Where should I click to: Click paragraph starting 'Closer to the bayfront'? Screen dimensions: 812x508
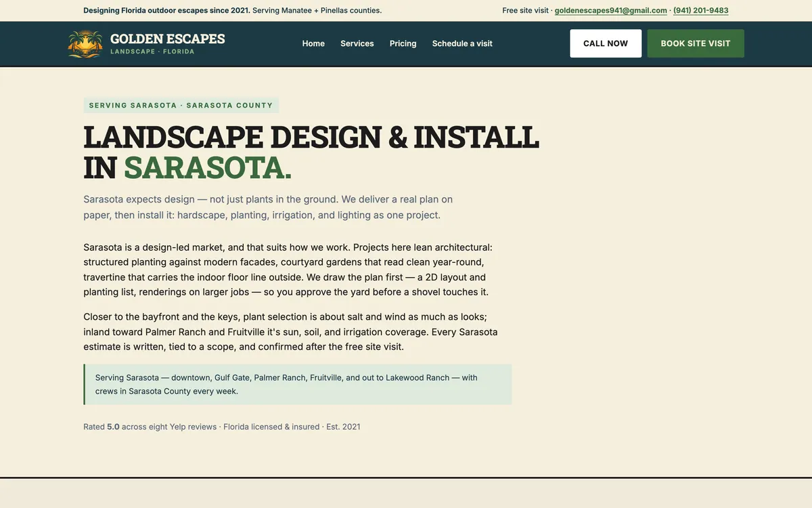pos(291,332)
